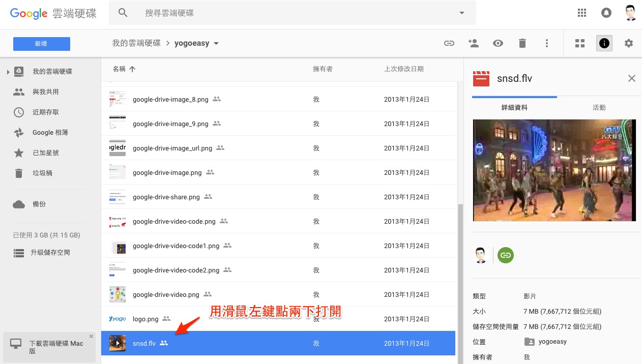Toggle the details info panel
Image resolution: width=642 pixels, height=364 pixels.
tap(604, 43)
